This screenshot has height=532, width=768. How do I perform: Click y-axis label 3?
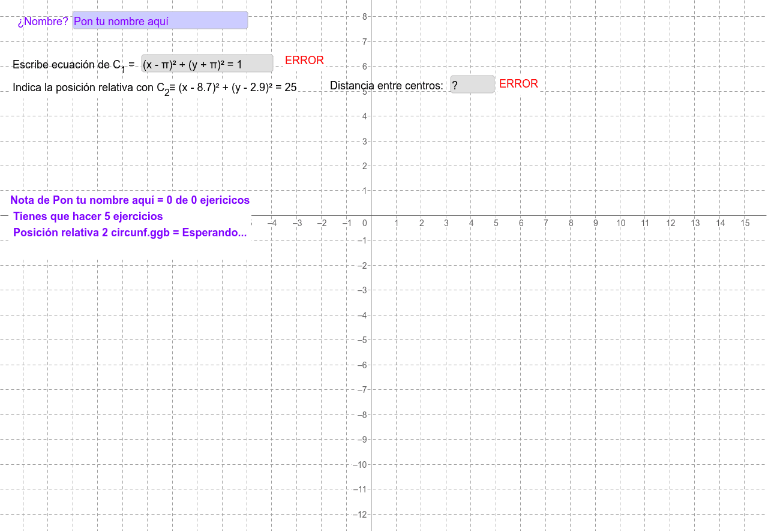365,142
